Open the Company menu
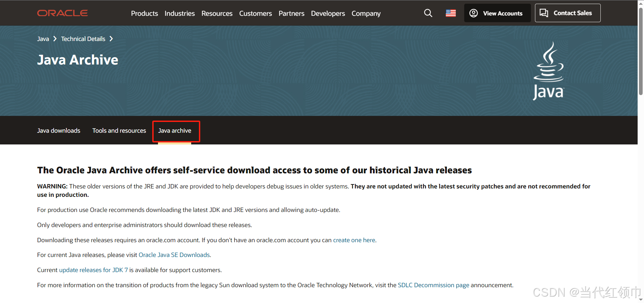The image size is (644, 303). click(366, 13)
